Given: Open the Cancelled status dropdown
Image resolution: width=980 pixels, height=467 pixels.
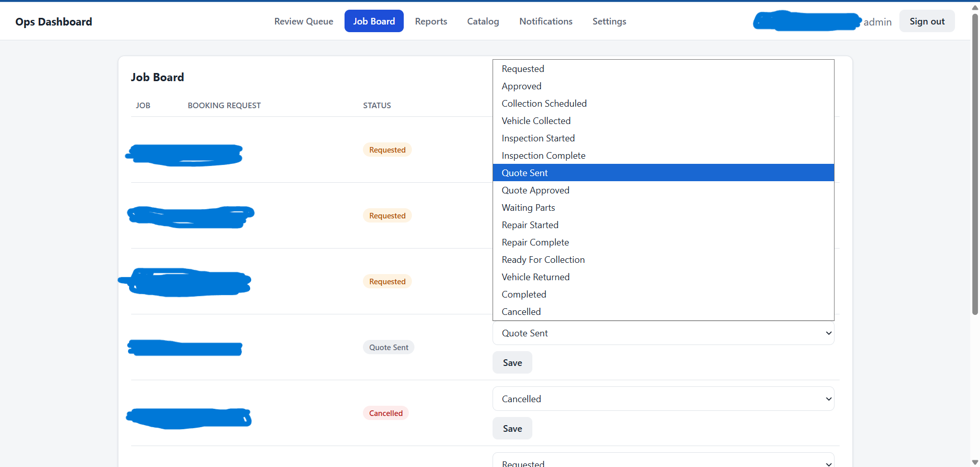Looking at the screenshot, I should pyautogui.click(x=663, y=399).
